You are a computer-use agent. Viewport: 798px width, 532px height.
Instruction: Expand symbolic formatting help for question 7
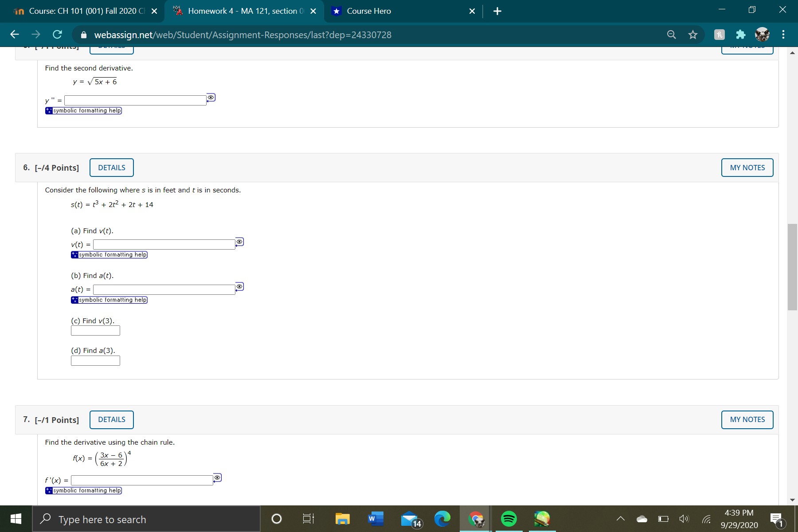click(x=83, y=490)
